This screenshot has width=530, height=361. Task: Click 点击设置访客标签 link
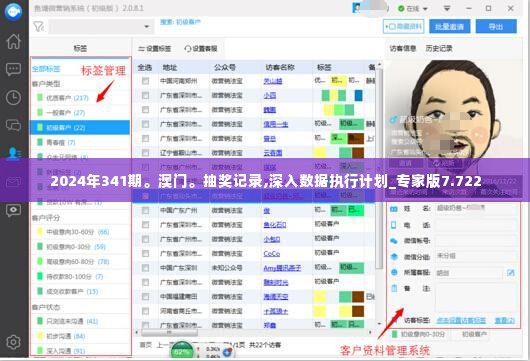click(461, 320)
